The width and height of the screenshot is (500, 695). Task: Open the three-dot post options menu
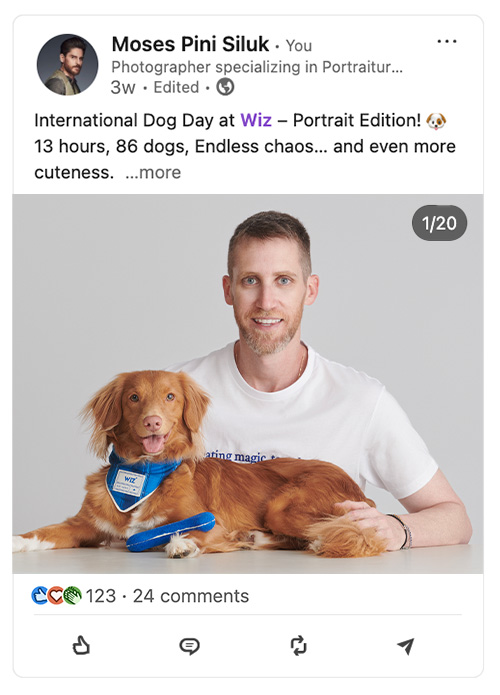point(447,42)
